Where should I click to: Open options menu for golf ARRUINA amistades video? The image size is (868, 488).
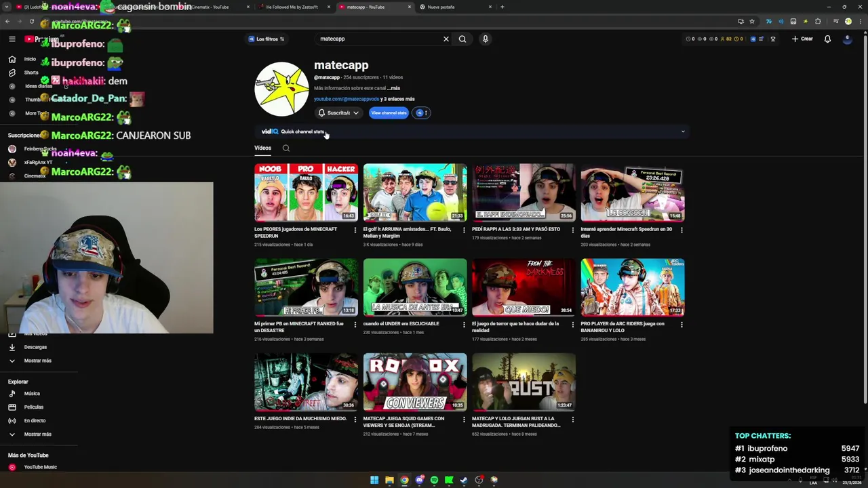(464, 230)
